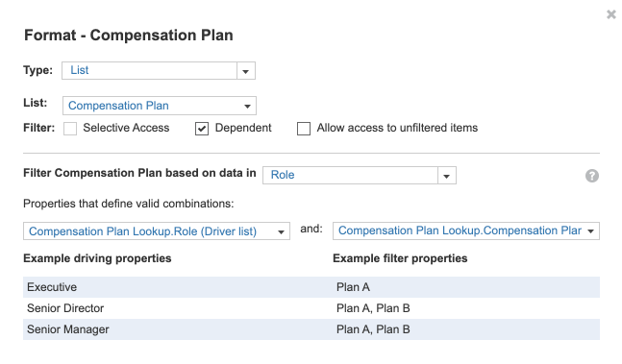Select the Executive row
Screen dimensions: 622x364
pos(311,287)
